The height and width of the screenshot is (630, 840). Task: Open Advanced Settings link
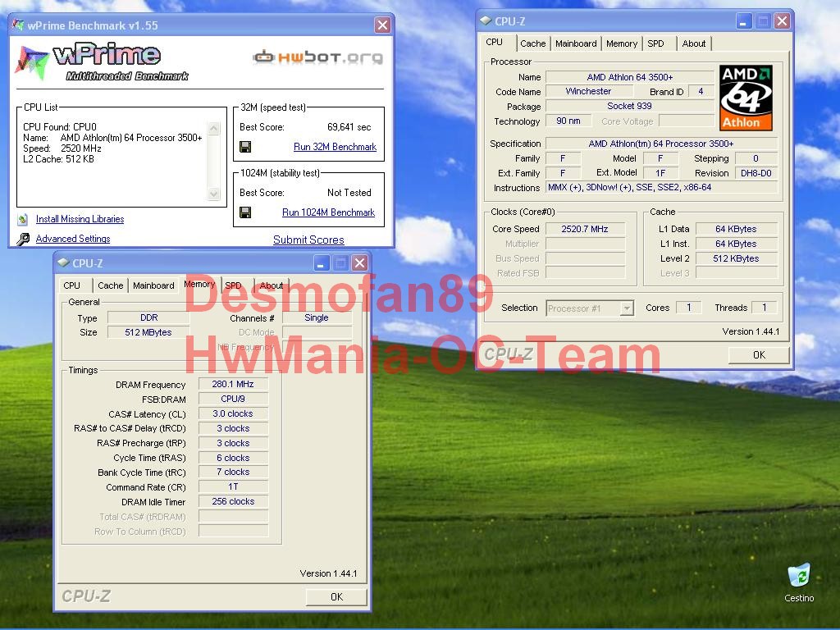pyautogui.click(x=73, y=239)
